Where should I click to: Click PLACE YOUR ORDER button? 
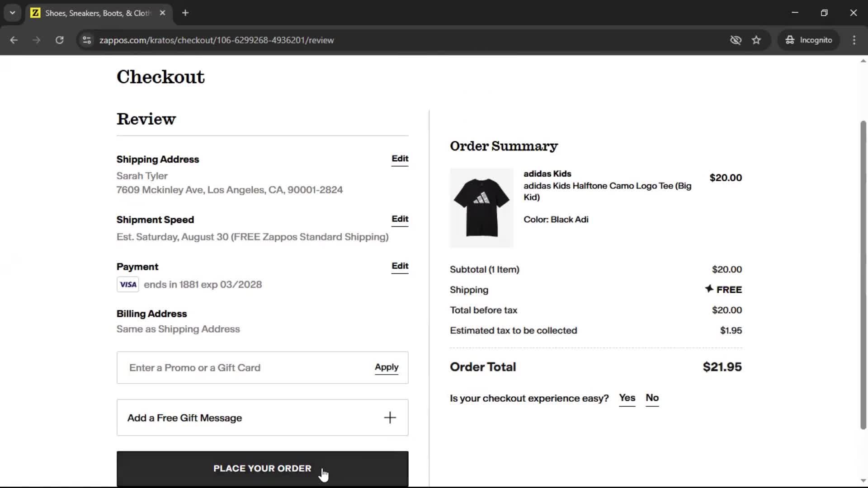tap(262, 469)
